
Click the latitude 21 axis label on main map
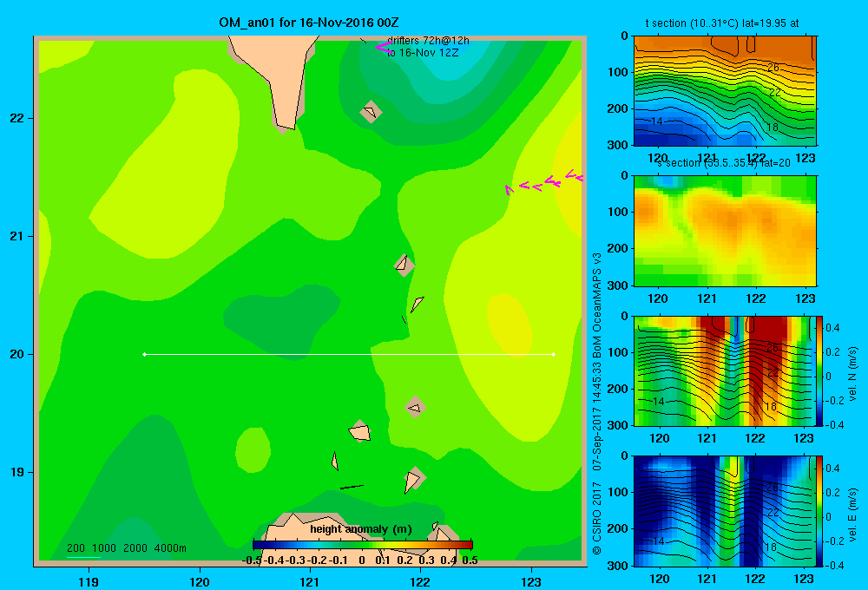[x=17, y=236]
